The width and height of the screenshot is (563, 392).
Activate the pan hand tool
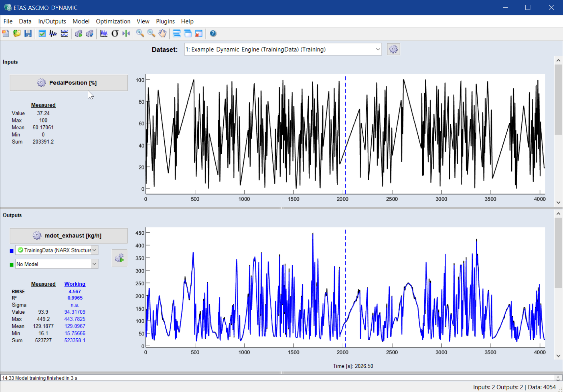coord(162,33)
